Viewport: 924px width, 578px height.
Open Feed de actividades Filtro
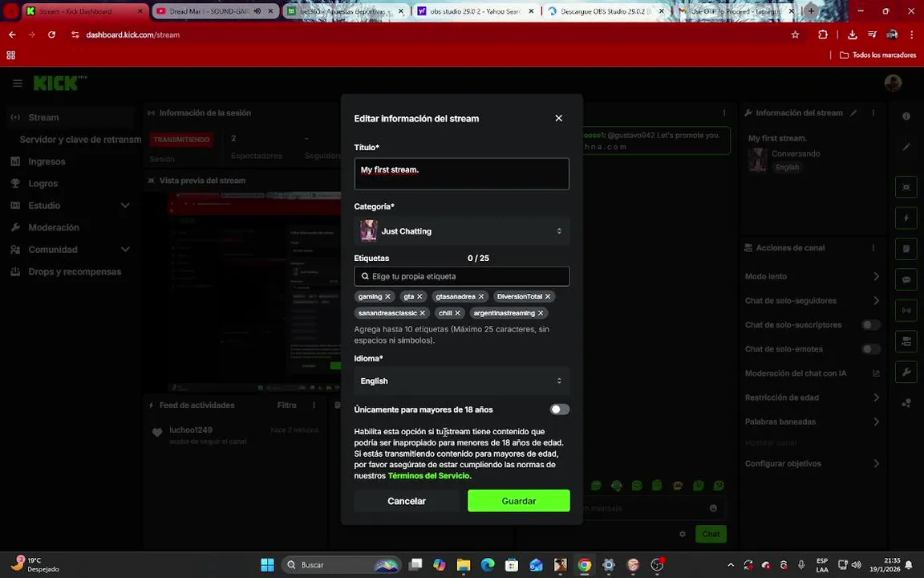pos(287,405)
